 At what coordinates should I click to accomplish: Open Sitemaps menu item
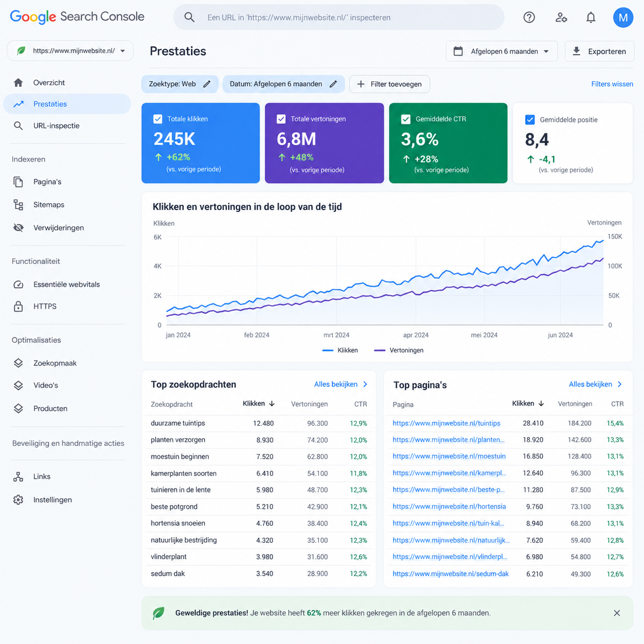67,205
